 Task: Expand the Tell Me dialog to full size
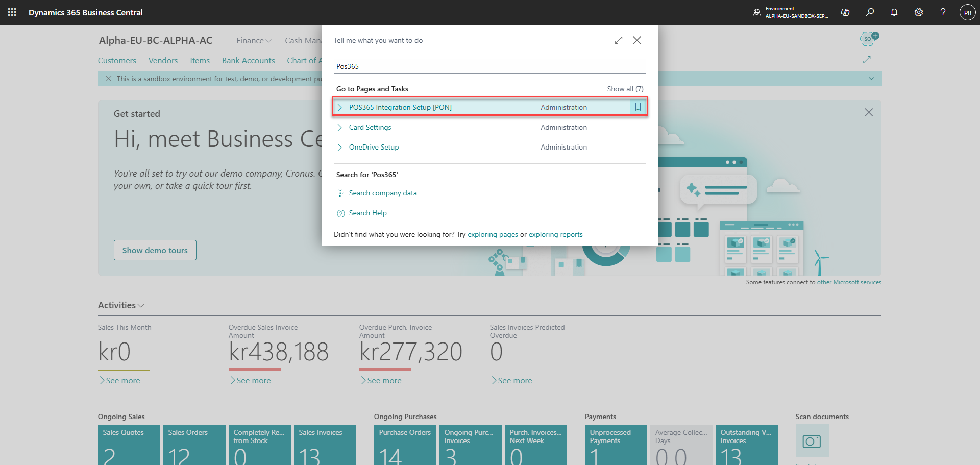619,40
